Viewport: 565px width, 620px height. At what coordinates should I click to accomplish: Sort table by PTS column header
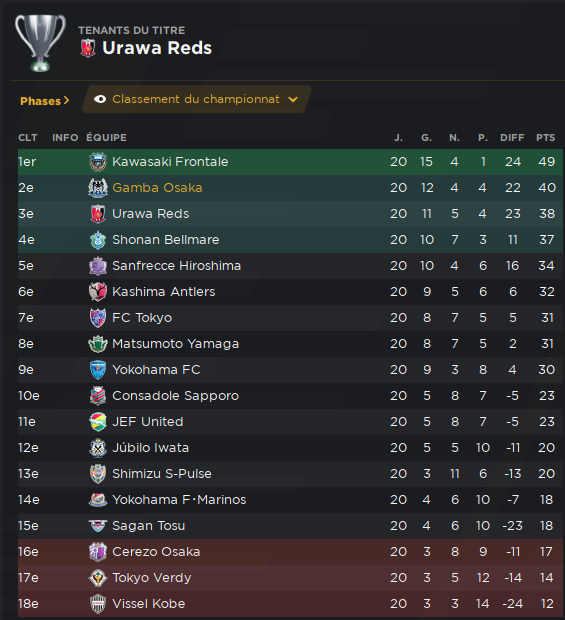pyautogui.click(x=546, y=138)
